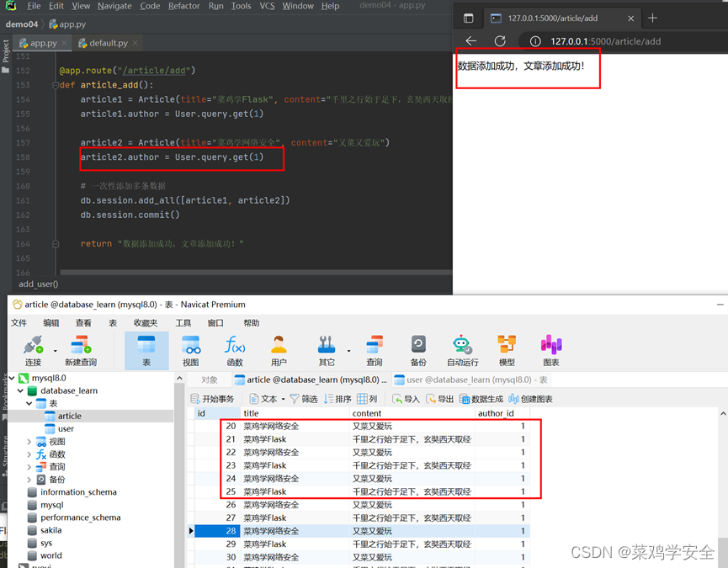
Task: Click the 导出 export button
Action: coord(439,399)
